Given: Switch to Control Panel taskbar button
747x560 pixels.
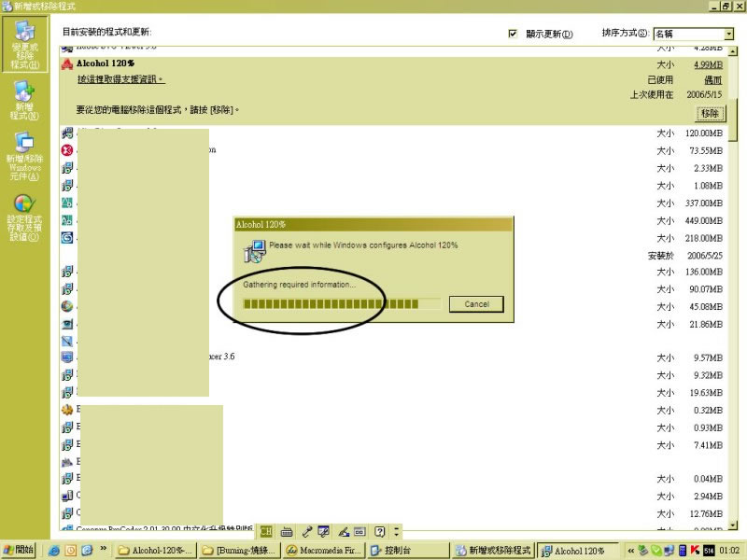Looking at the screenshot, I should [x=409, y=551].
